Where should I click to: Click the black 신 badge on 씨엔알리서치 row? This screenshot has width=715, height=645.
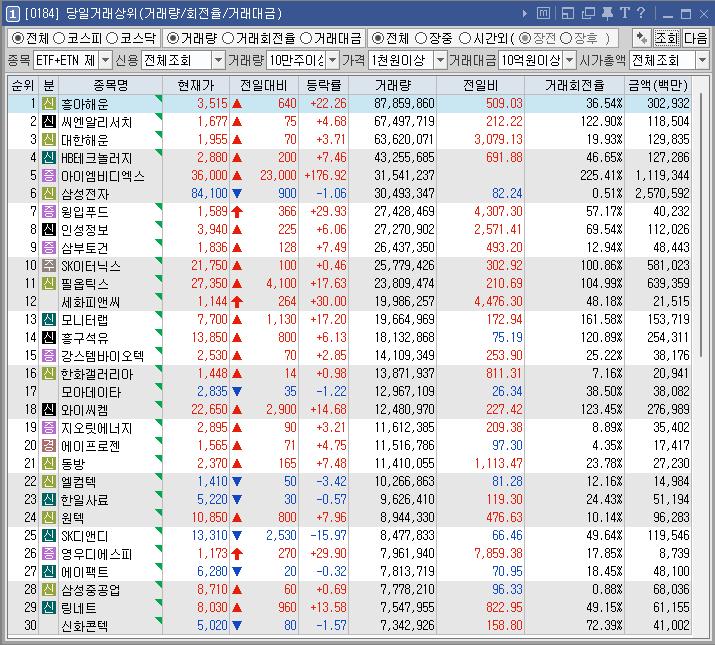click(49, 121)
